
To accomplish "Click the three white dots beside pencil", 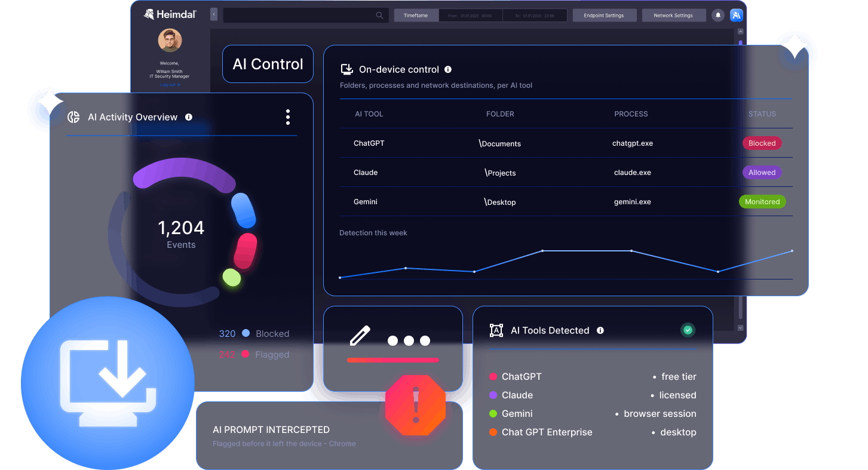I will pos(409,341).
